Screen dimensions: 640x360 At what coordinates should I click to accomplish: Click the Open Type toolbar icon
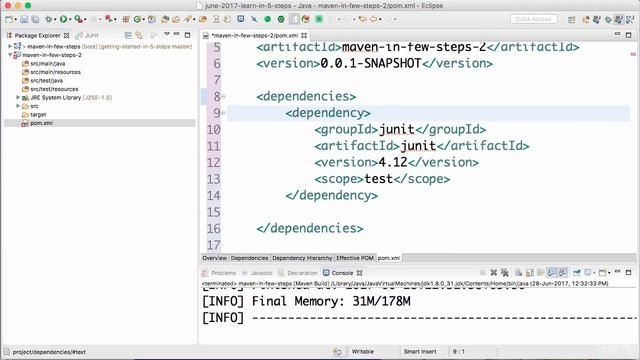[x=165, y=19]
